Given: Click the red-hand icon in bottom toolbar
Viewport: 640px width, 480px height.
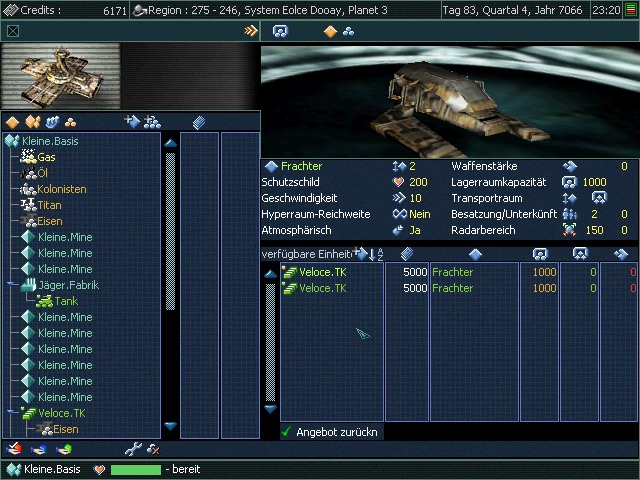Looking at the screenshot, I should [13, 449].
